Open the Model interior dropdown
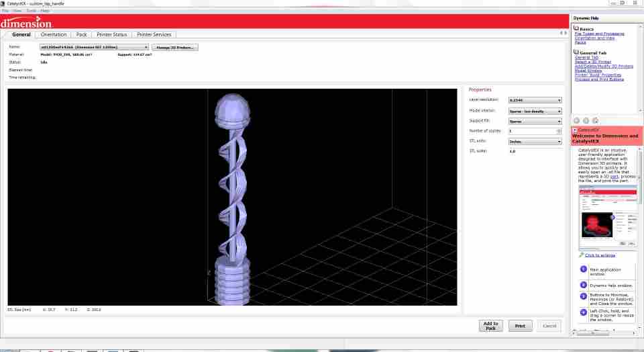The height and width of the screenshot is (352, 644). tap(535, 111)
